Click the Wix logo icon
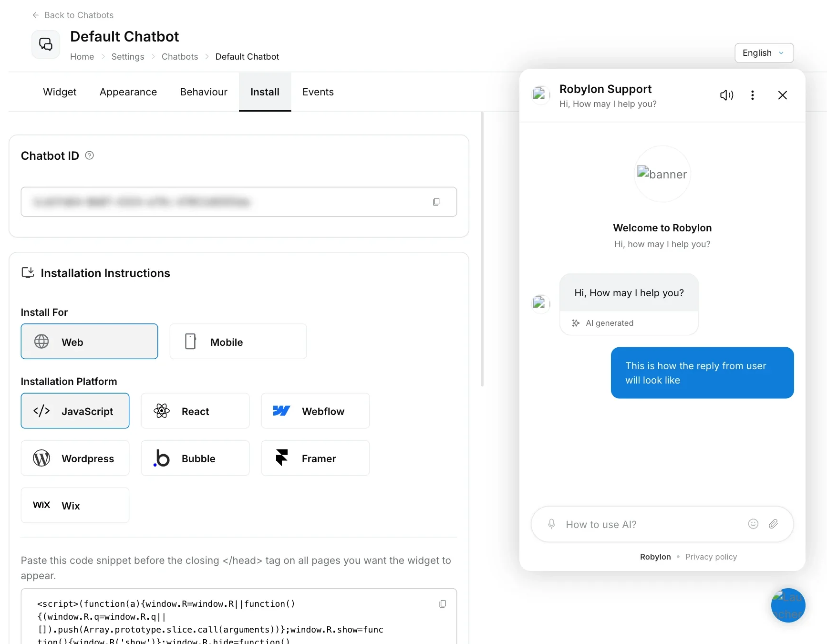Viewport: 827px width, 644px height. tap(41, 505)
